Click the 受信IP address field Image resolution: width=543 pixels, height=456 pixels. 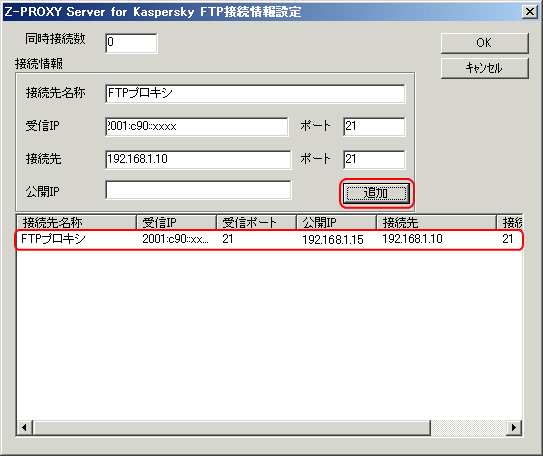pos(196,126)
